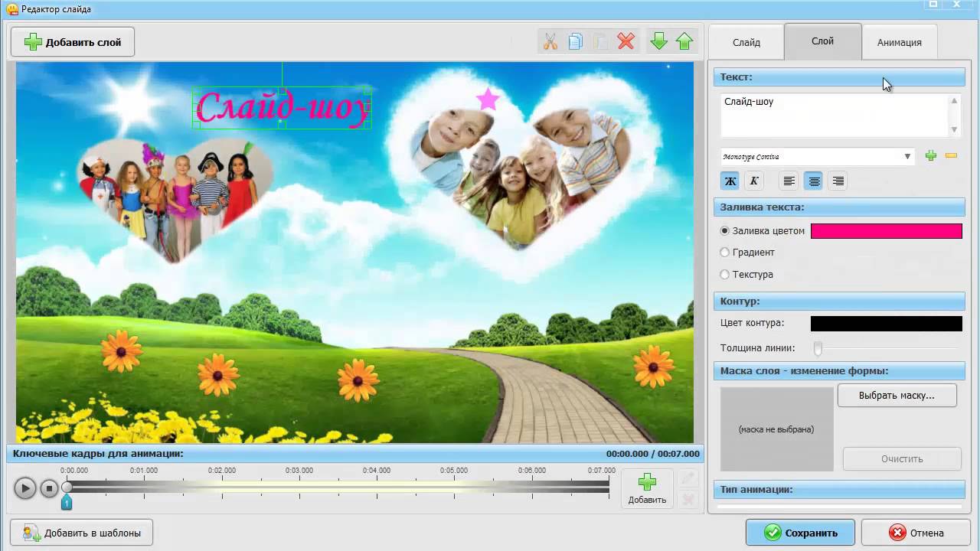980x551 pixels.
Task: Move layer down with green arrow
Action: 658,41
